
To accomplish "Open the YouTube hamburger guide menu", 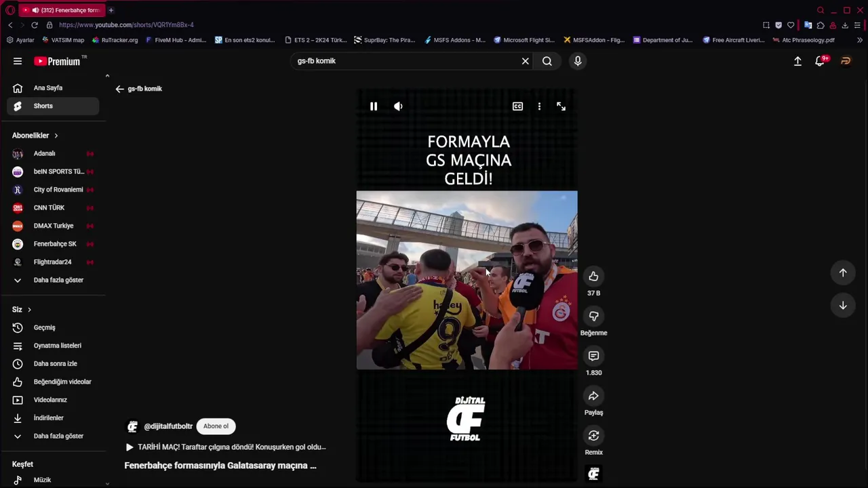I will (x=18, y=61).
